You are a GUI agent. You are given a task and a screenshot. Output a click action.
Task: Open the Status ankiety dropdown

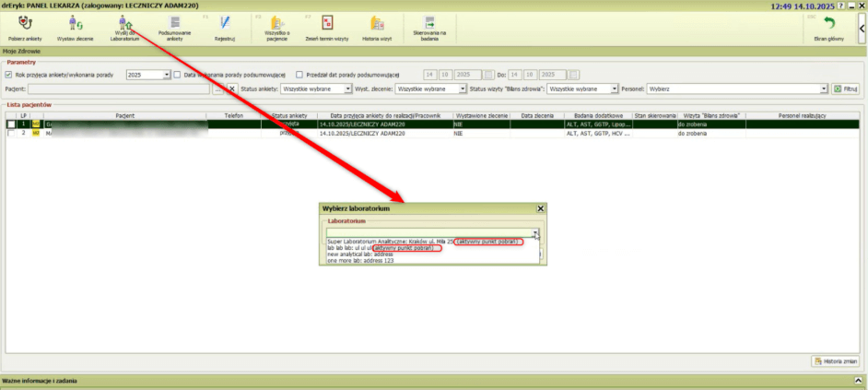347,89
